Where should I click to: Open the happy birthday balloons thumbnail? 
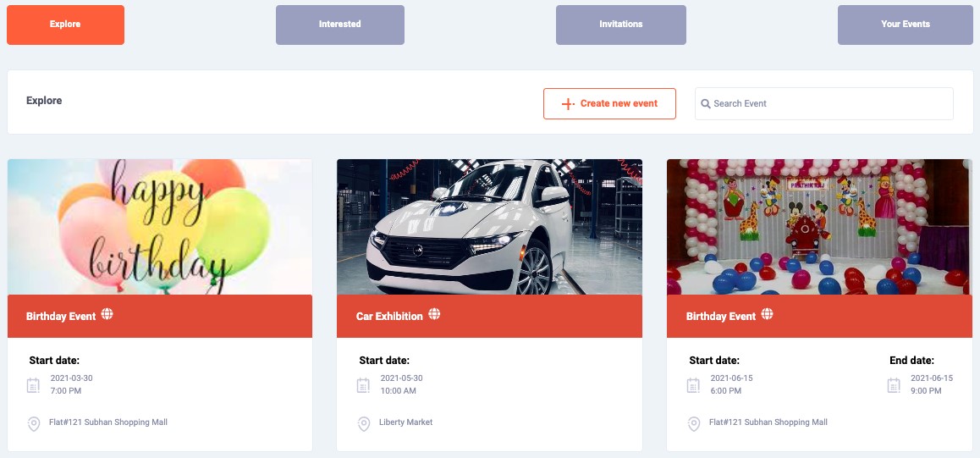pyautogui.click(x=160, y=227)
